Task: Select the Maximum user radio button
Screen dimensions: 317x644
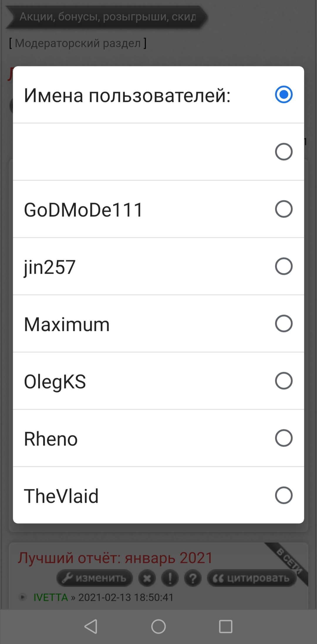Action: tap(284, 324)
